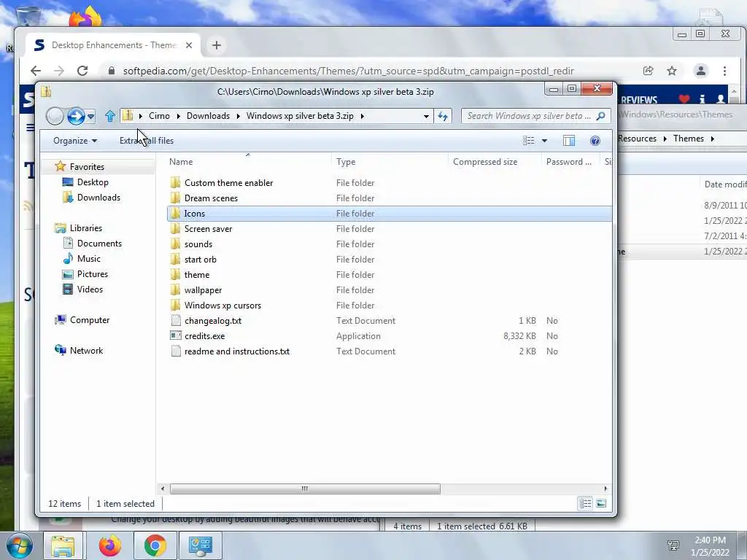Select the Icons folder row

(x=390, y=214)
